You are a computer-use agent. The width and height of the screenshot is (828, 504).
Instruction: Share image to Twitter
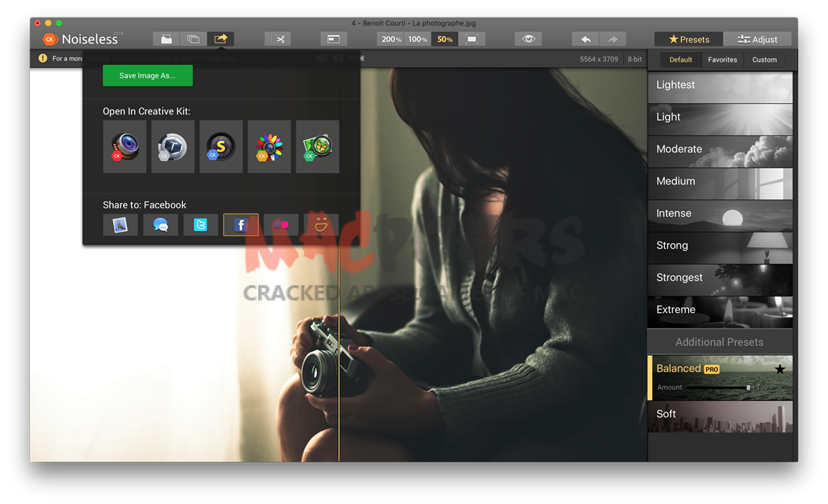click(x=200, y=224)
